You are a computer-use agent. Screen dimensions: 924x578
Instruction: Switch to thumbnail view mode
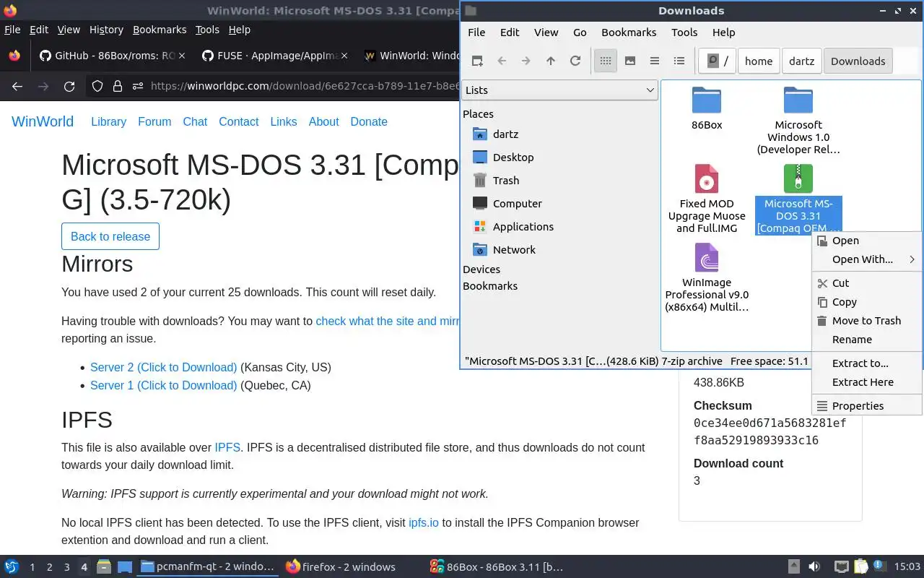coord(630,61)
